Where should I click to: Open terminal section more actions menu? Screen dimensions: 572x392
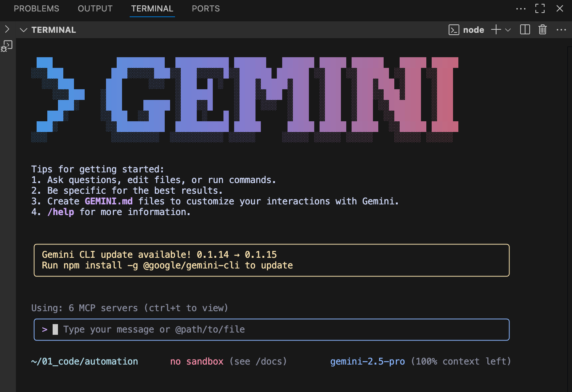point(561,30)
